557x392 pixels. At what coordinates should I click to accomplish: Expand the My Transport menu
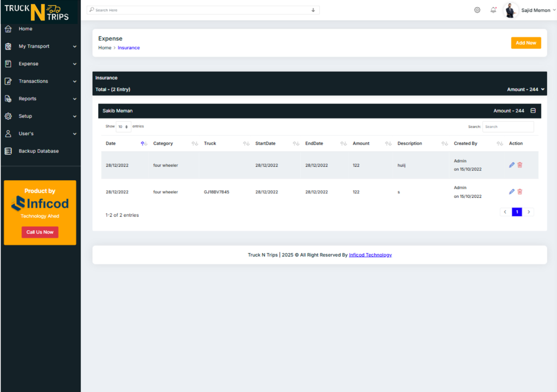tap(40, 46)
